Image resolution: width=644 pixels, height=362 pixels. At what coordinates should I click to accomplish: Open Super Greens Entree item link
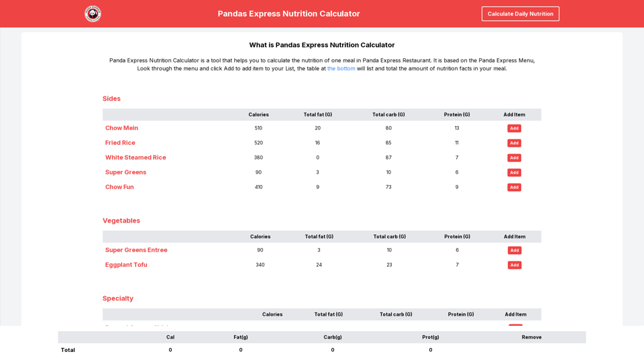click(x=136, y=250)
